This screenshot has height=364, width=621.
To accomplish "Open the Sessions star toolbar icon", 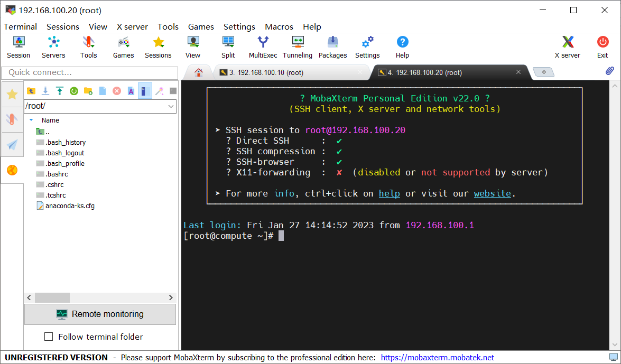I will click(158, 46).
